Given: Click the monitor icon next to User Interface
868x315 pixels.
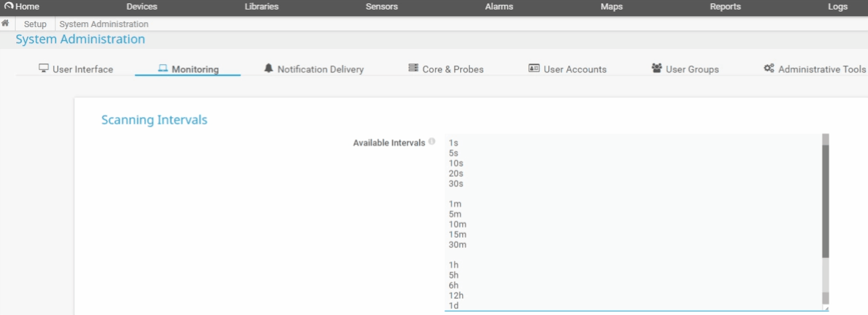Looking at the screenshot, I should (x=44, y=68).
